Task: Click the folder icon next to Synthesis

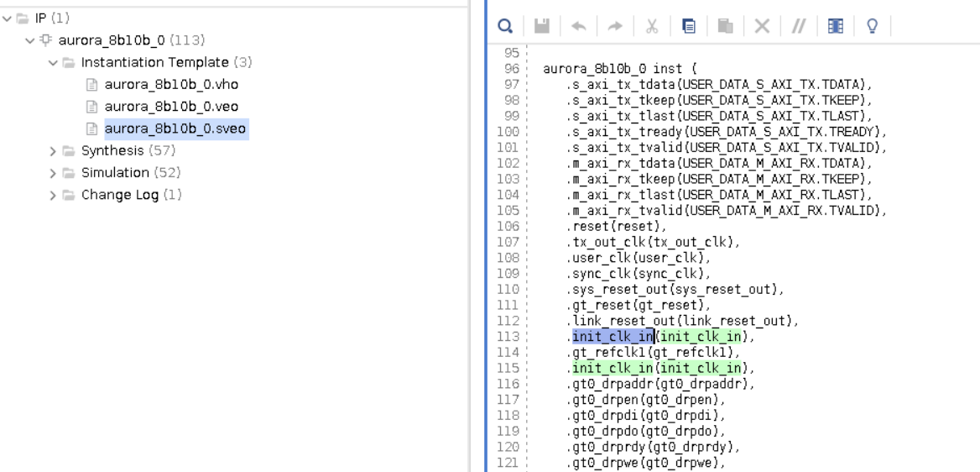Action: (x=69, y=151)
